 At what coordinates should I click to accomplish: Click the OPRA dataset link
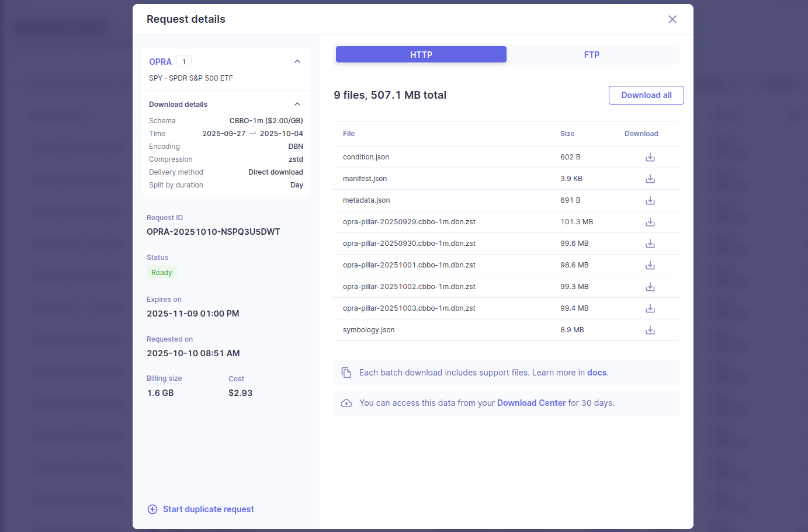(x=160, y=62)
